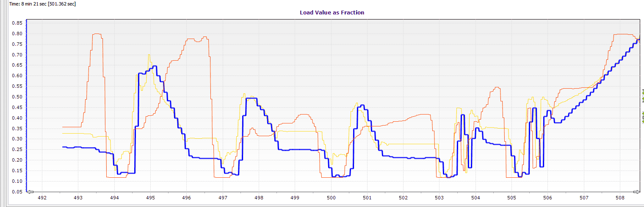Click the 0.35 y-axis label
Image resolution: width=644 pixels, height=207 pixels.
[17, 129]
